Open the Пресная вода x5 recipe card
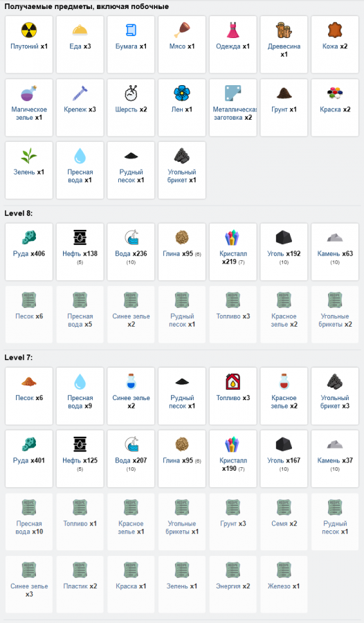The height and width of the screenshot is (623, 364). coord(80,314)
